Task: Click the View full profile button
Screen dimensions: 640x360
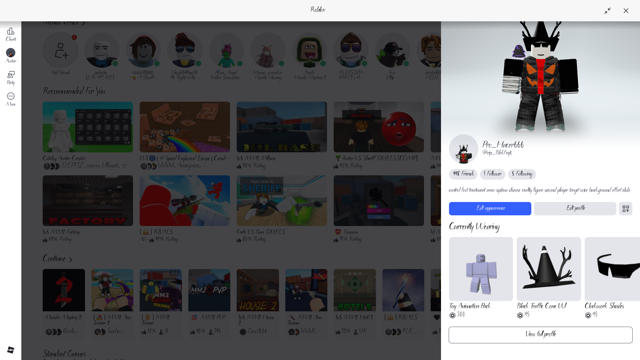Action: pyautogui.click(x=540, y=335)
